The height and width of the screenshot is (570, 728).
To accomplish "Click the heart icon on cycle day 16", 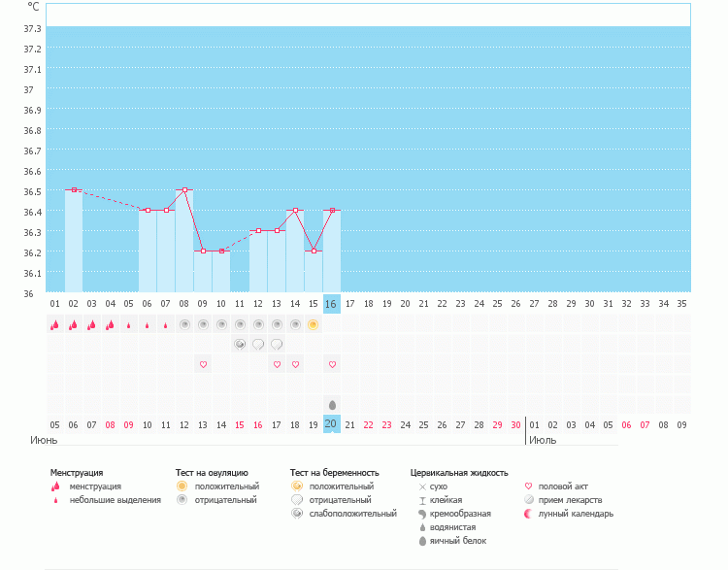I will tap(332, 364).
